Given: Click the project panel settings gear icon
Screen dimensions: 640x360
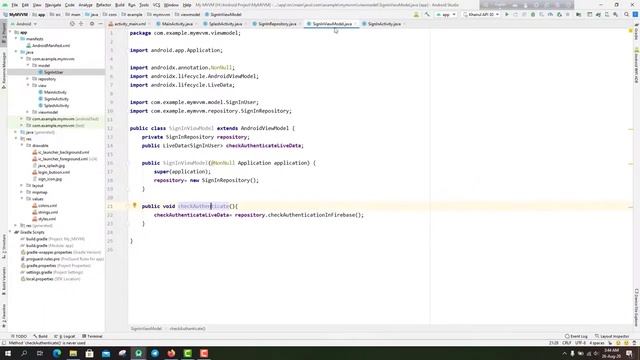Looking at the screenshot, I should pos(92,24).
